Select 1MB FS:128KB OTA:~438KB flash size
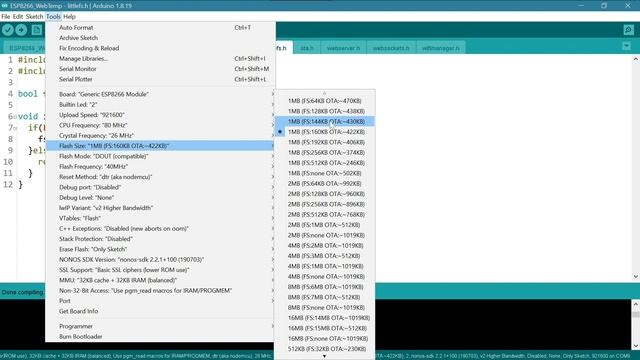 pyautogui.click(x=324, y=111)
